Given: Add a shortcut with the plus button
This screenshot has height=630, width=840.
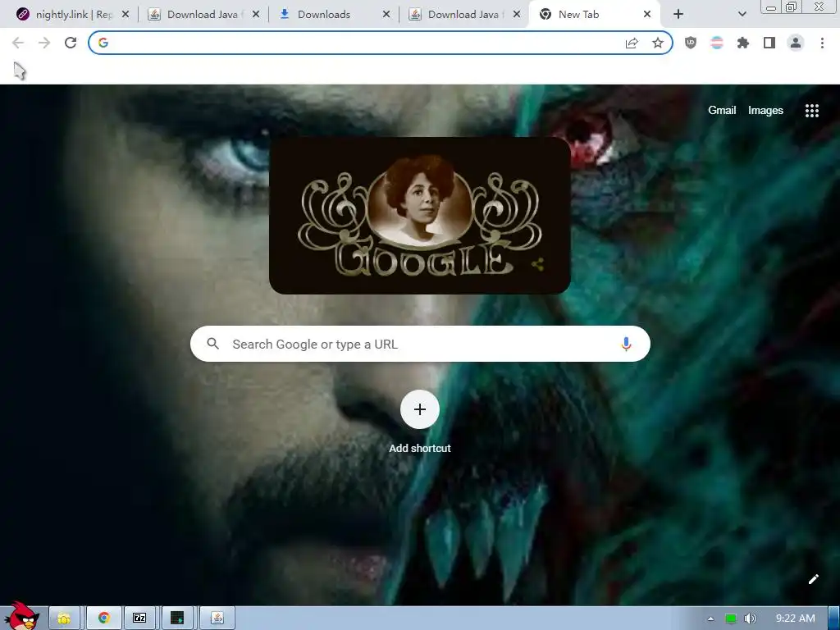Looking at the screenshot, I should coord(420,409).
